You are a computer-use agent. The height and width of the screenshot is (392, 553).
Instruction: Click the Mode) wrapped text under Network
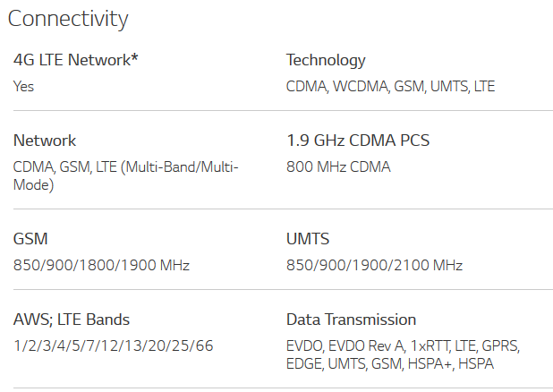(x=33, y=185)
